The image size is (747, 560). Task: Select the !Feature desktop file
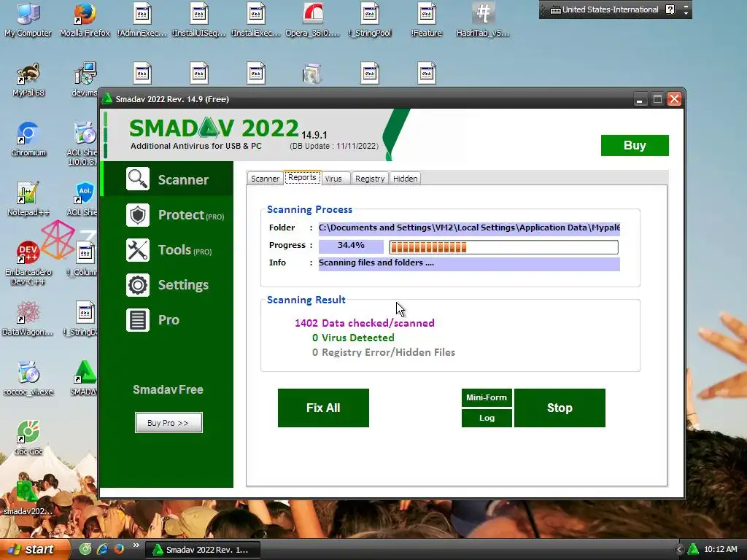tap(426, 20)
